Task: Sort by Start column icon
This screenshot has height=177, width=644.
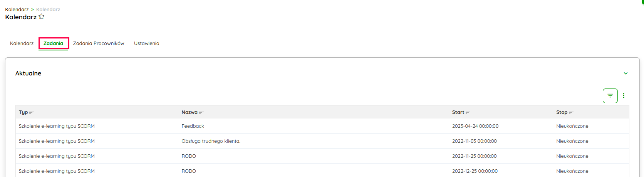Action: coord(468,112)
